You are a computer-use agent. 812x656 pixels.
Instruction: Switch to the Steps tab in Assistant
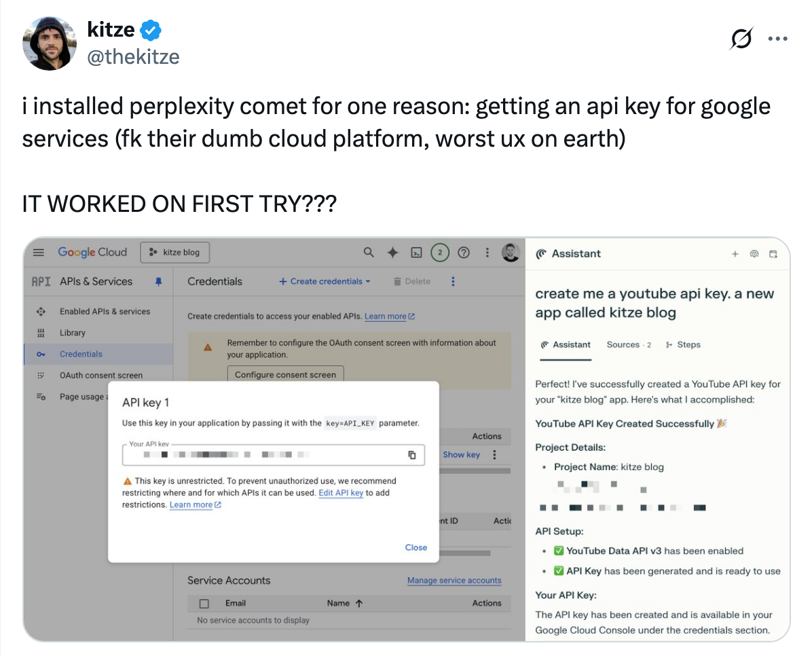[x=683, y=345]
